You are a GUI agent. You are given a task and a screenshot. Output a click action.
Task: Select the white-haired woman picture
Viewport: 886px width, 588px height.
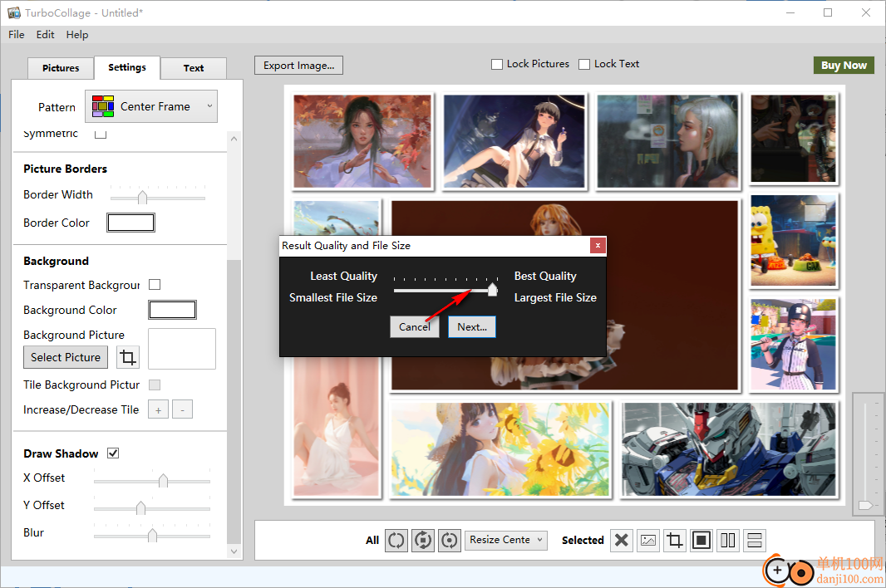[x=668, y=141]
